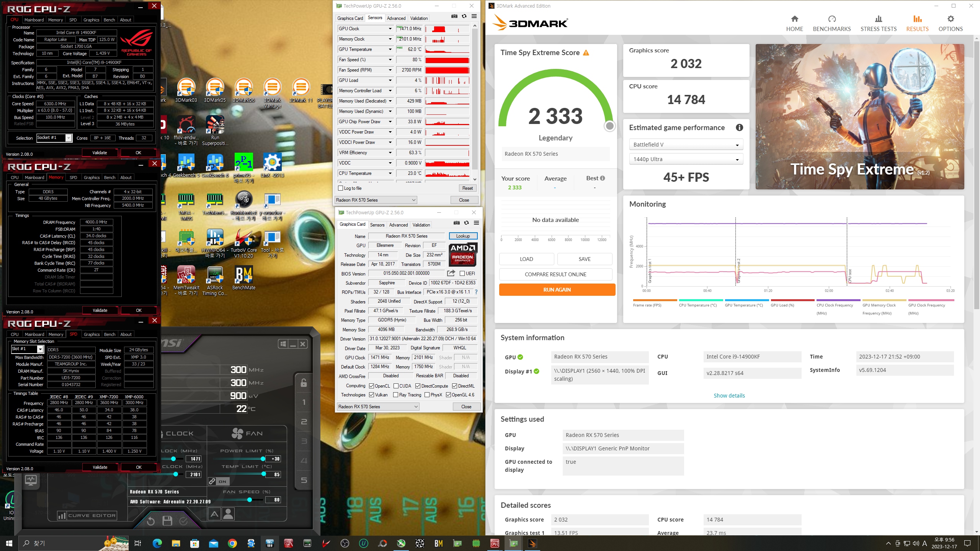The image size is (980, 551).
Task: Click the Reset button in GPU-Z Sensors
Action: [x=467, y=188]
